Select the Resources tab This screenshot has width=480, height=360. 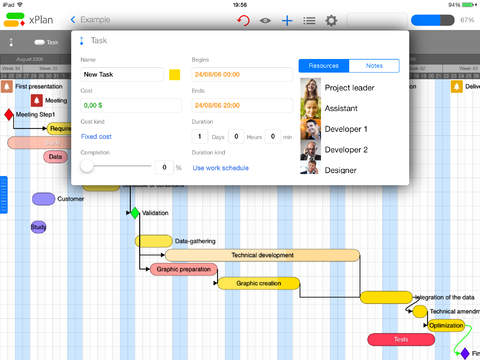[324, 66]
